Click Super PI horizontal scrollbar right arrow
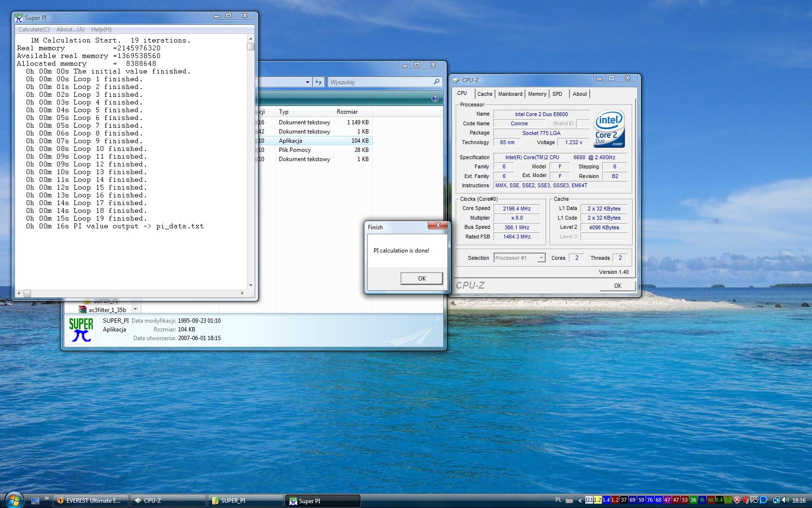The height and width of the screenshot is (508, 812). click(x=242, y=293)
